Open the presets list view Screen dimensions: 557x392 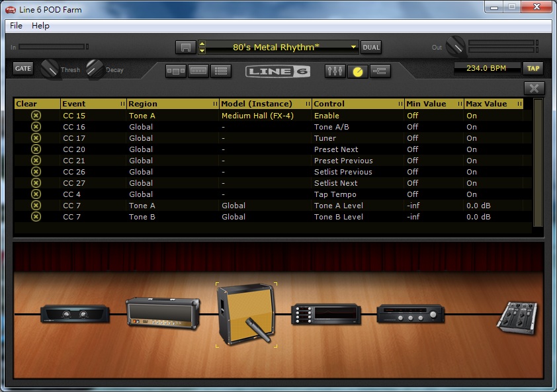point(221,71)
